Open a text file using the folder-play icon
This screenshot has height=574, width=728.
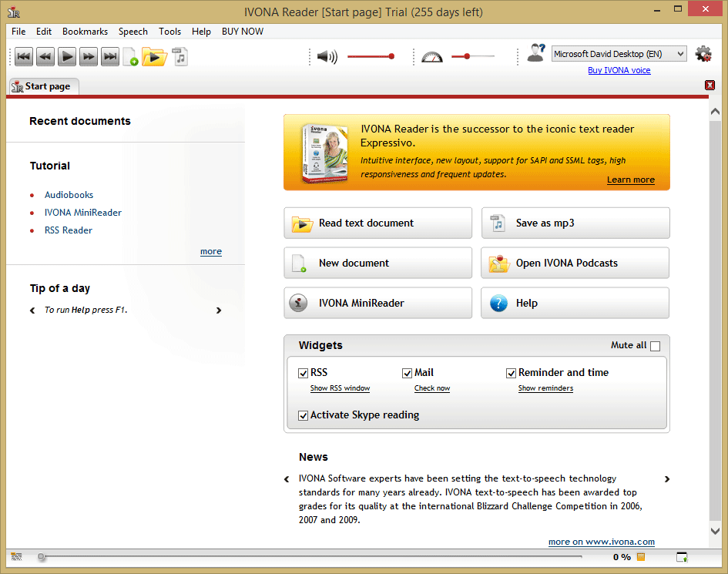click(154, 57)
